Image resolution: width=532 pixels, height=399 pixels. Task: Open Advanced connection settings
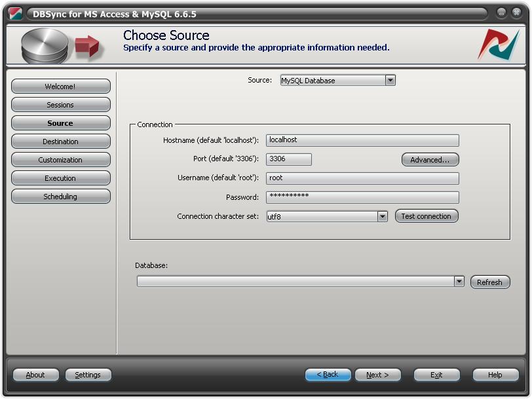(x=430, y=159)
